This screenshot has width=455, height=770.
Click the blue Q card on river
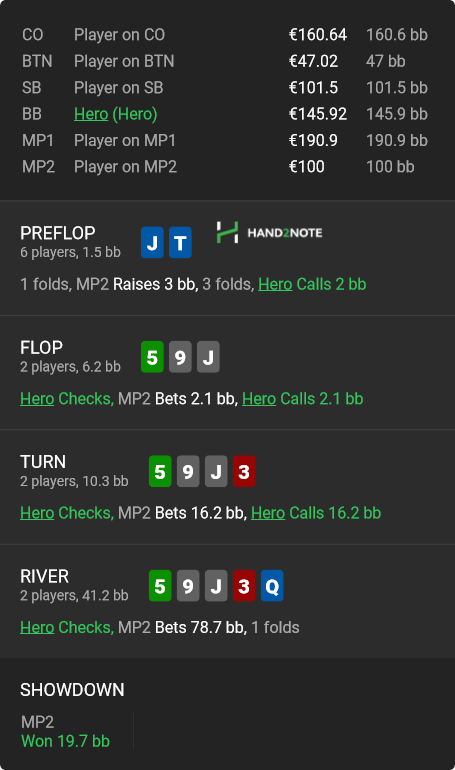(272, 586)
